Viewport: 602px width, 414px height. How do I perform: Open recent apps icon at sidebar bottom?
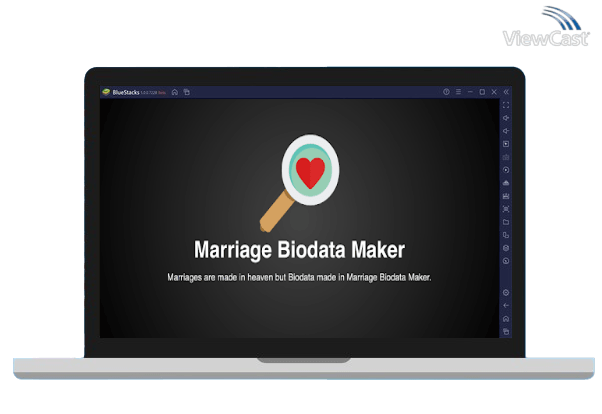[506, 331]
